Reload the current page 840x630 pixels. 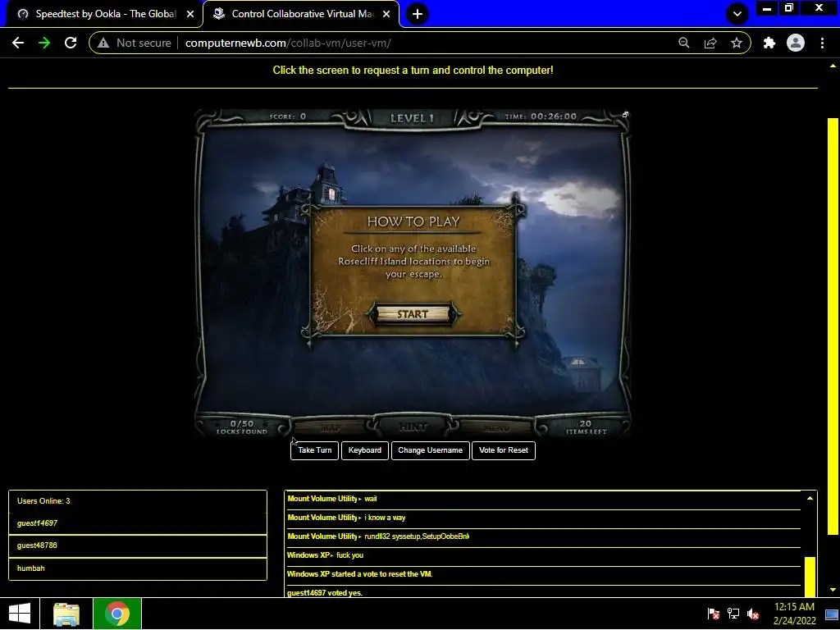[x=71, y=43]
